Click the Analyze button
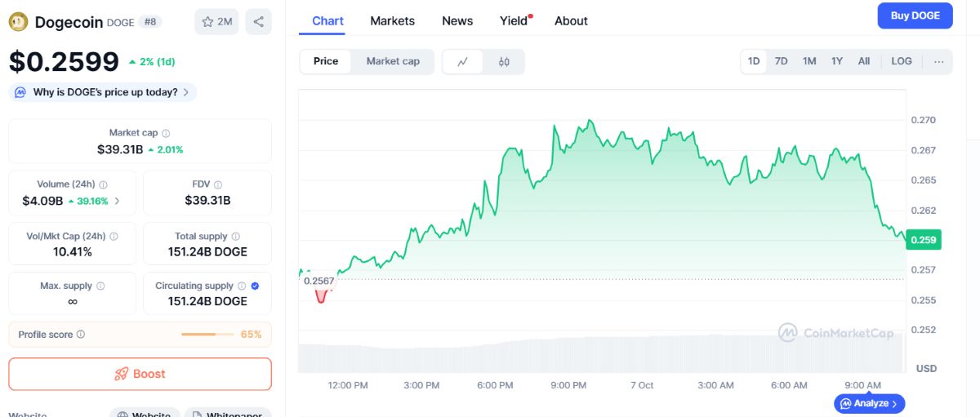Image resolution: width=980 pixels, height=417 pixels. tap(870, 403)
